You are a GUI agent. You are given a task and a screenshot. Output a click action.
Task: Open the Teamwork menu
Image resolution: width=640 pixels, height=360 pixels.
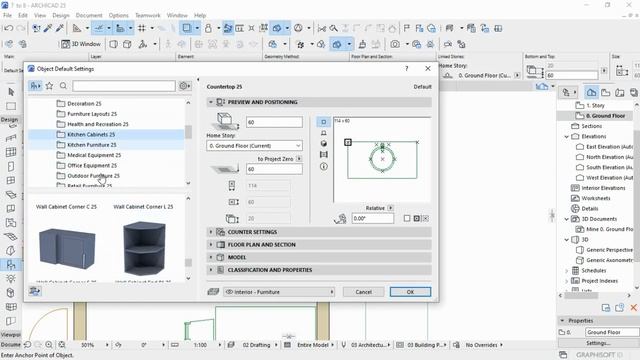pos(148,15)
